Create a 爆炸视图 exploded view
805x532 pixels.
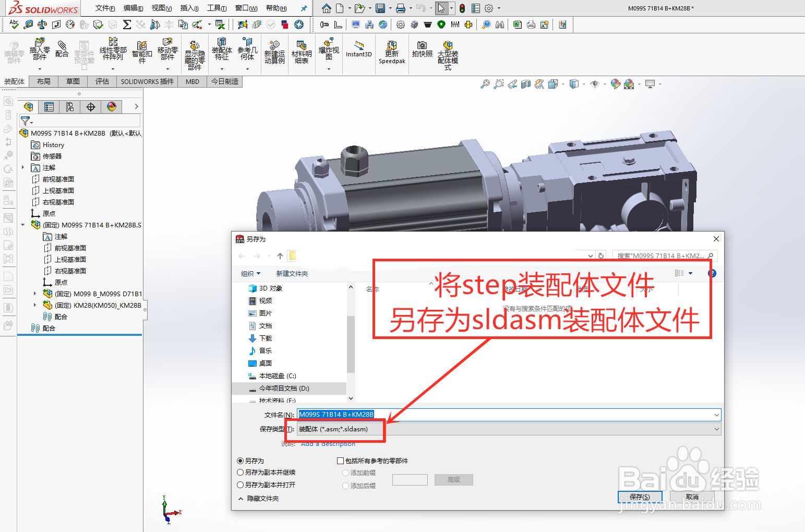click(329, 52)
